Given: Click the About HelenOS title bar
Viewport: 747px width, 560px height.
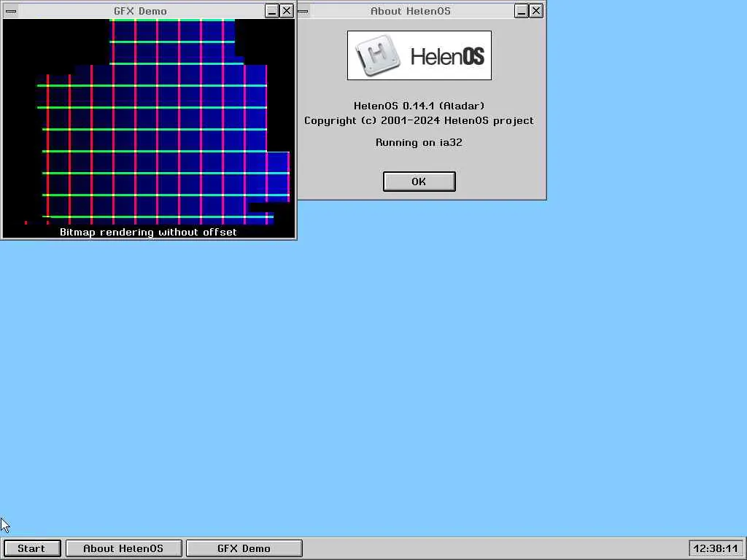Looking at the screenshot, I should [x=411, y=11].
